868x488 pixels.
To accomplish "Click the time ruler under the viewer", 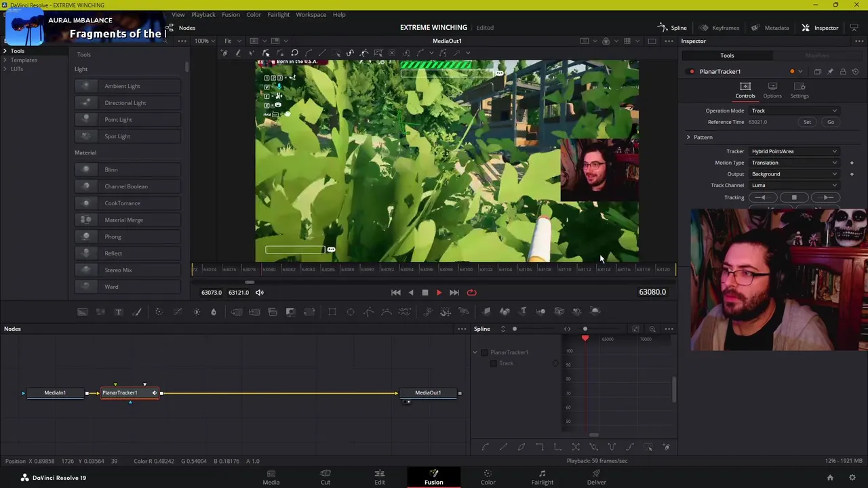I will coord(434,270).
